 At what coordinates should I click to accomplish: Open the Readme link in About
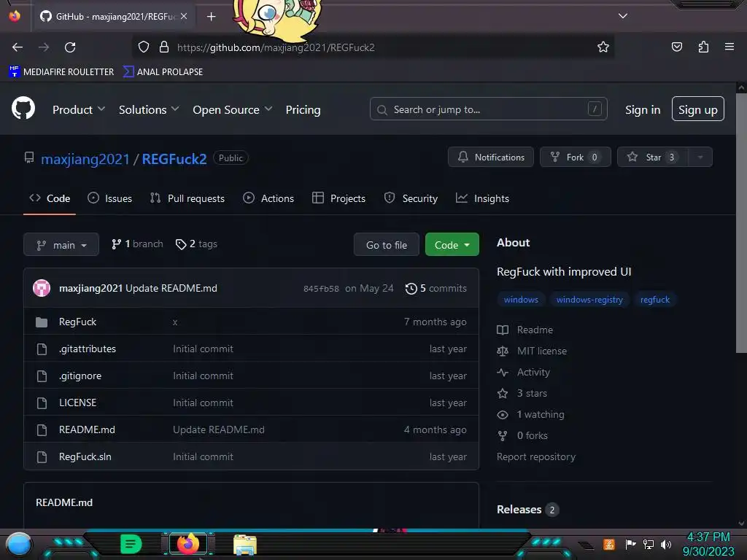click(525, 330)
